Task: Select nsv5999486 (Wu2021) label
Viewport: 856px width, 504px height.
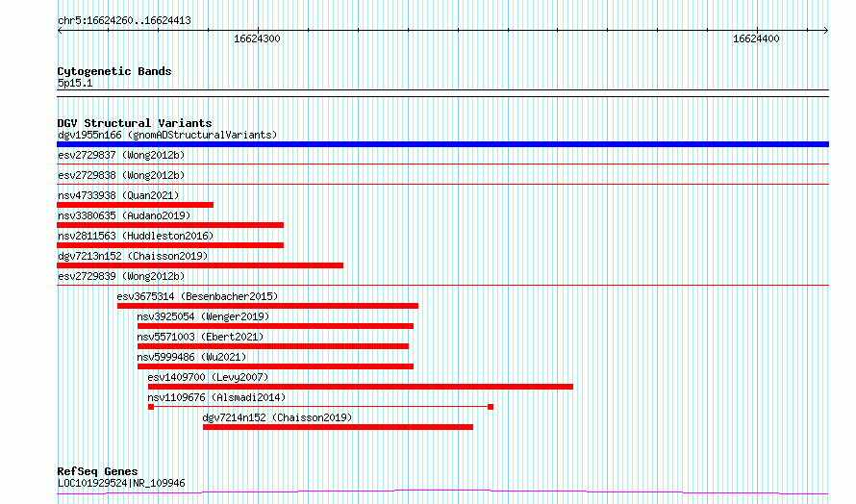Action: [191, 357]
